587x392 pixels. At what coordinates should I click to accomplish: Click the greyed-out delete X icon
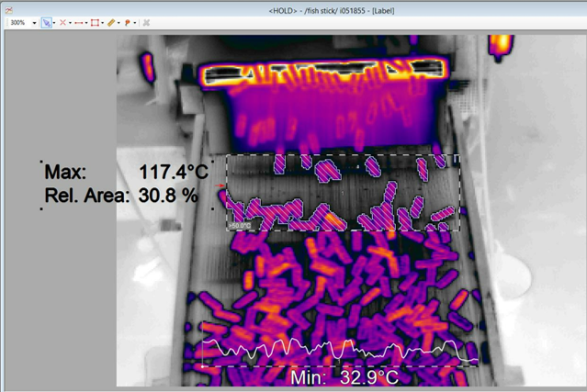146,22
